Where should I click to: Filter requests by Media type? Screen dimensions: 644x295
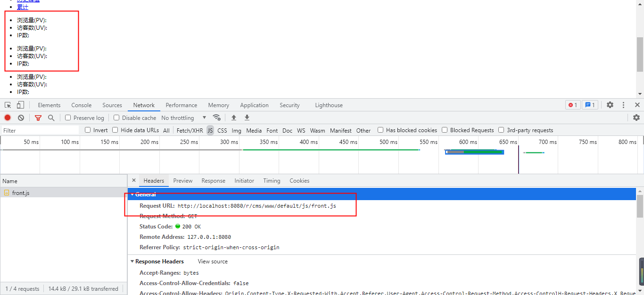[254, 130]
